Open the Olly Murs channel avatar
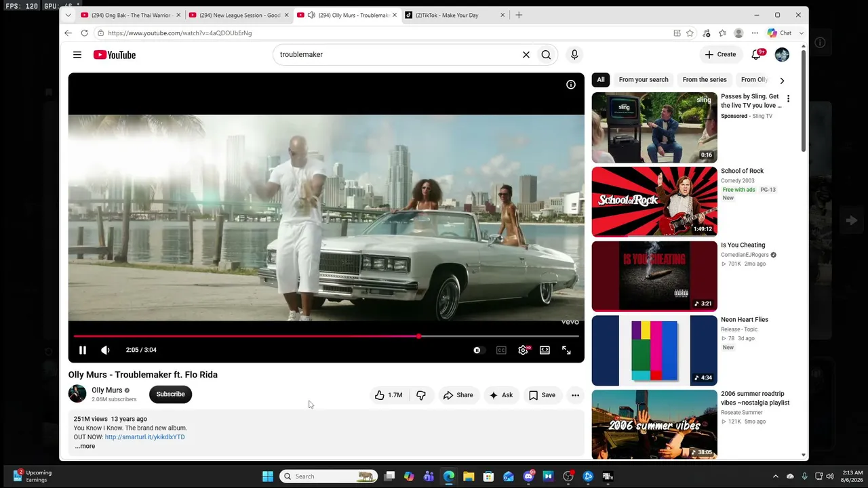Viewport: 868px width, 488px height. point(77,394)
